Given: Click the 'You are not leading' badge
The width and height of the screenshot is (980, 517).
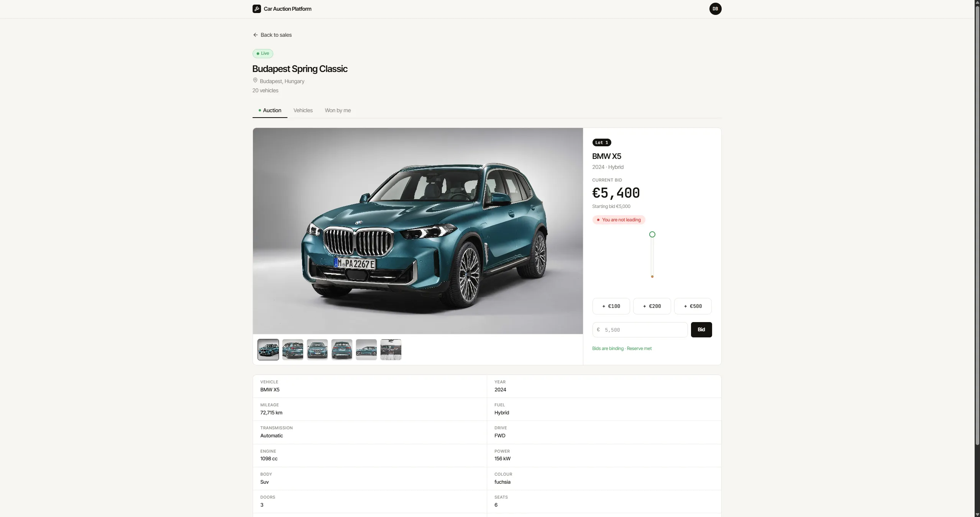Looking at the screenshot, I should click(619, 220).
